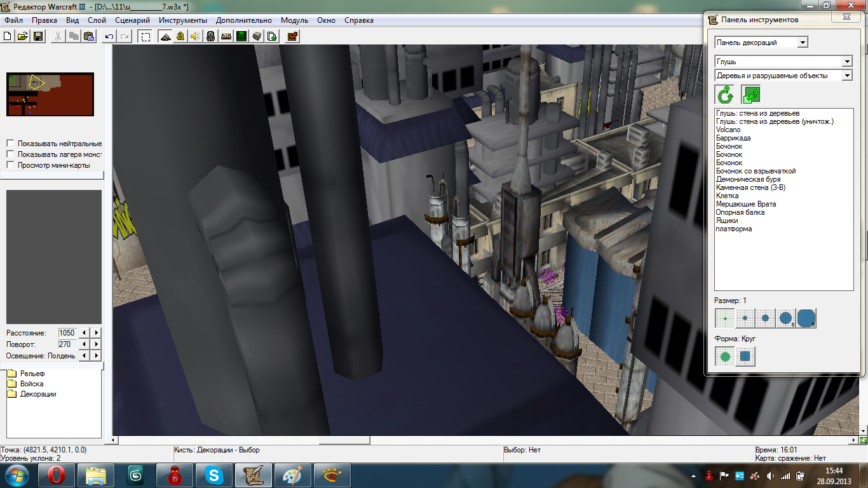The width and height of the screenshot is (868, 488).
Task: Open the Sound editor speaker icon
Action: [x=196, y=36]
